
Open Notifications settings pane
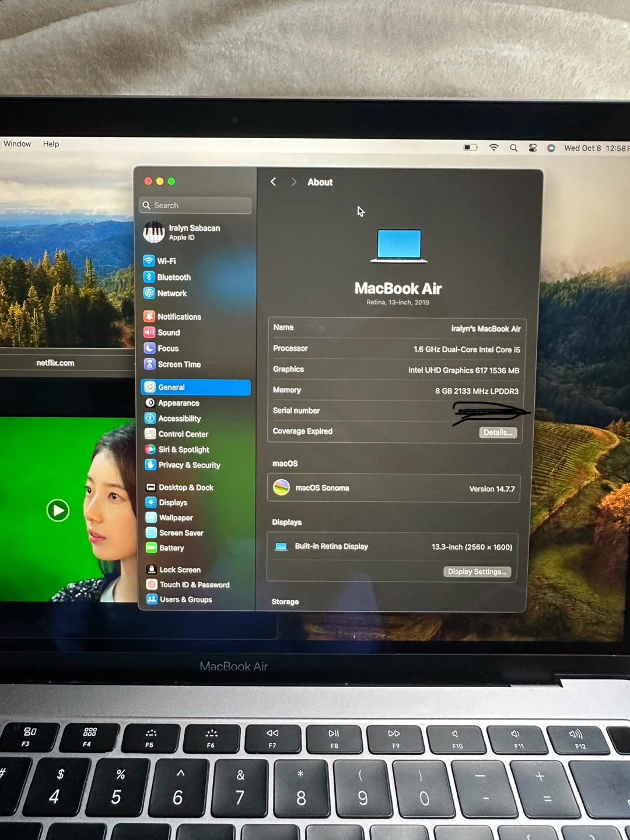[178, 317]
